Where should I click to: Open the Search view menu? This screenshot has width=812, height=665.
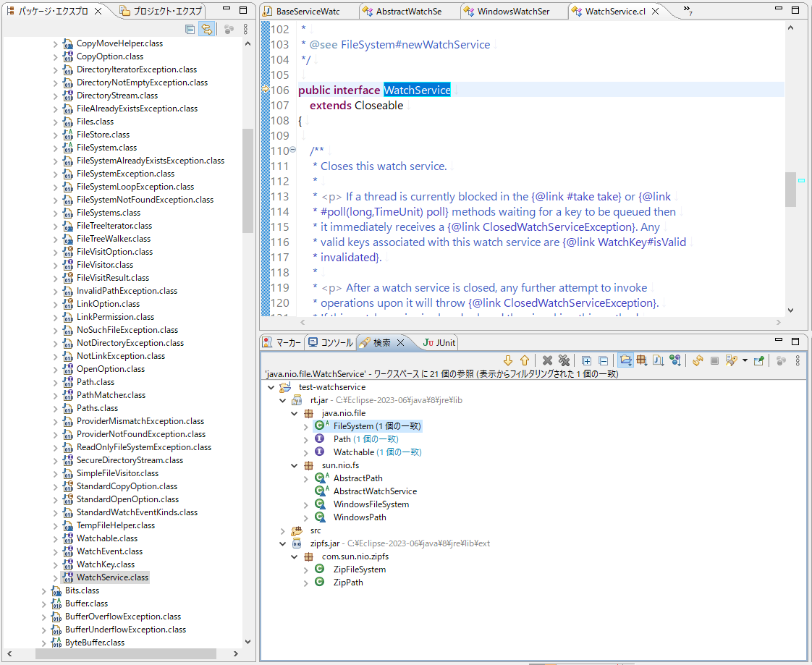click(798, 360)
